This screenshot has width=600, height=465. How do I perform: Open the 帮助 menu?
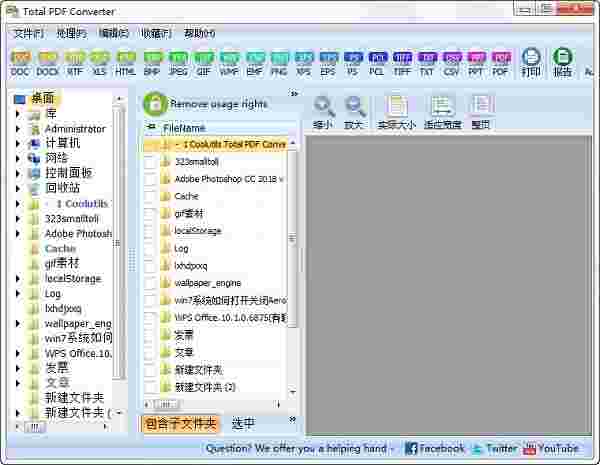(199, 34)
